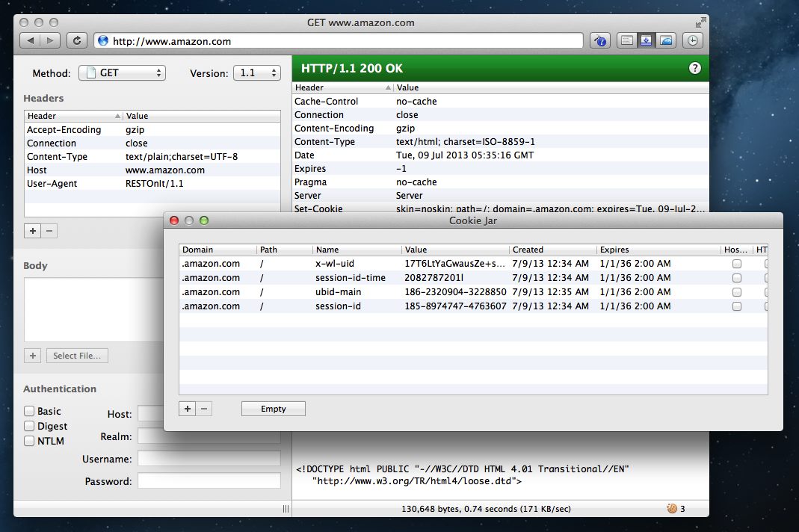
Task: Add a request header with the plus button
Action: click(33, 231)
